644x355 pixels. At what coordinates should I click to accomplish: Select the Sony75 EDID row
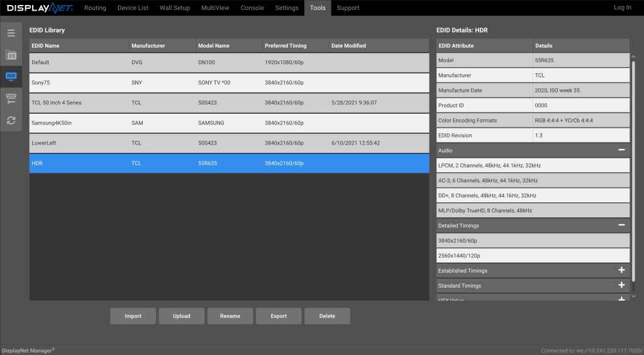click(229, 82)
